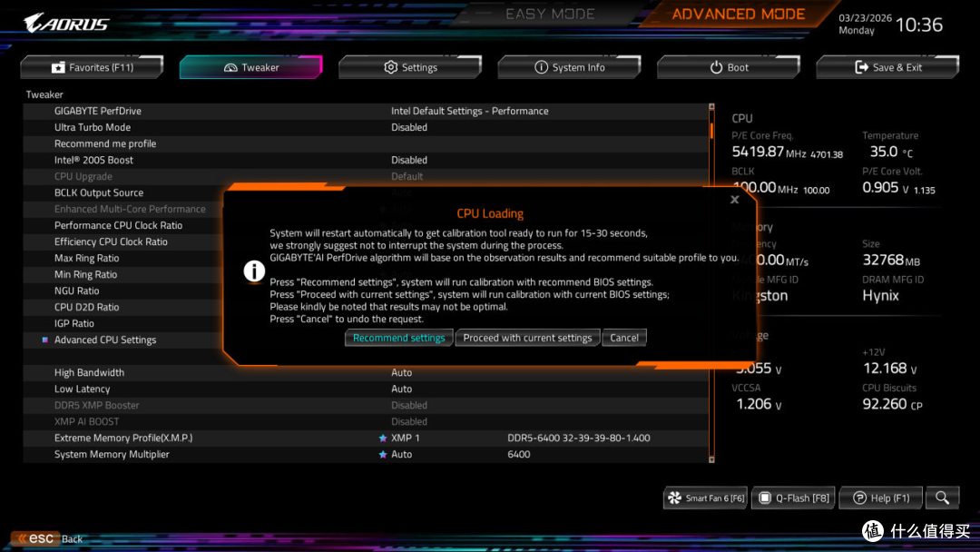Click the AORUS logo

click(x=66, y=23)
